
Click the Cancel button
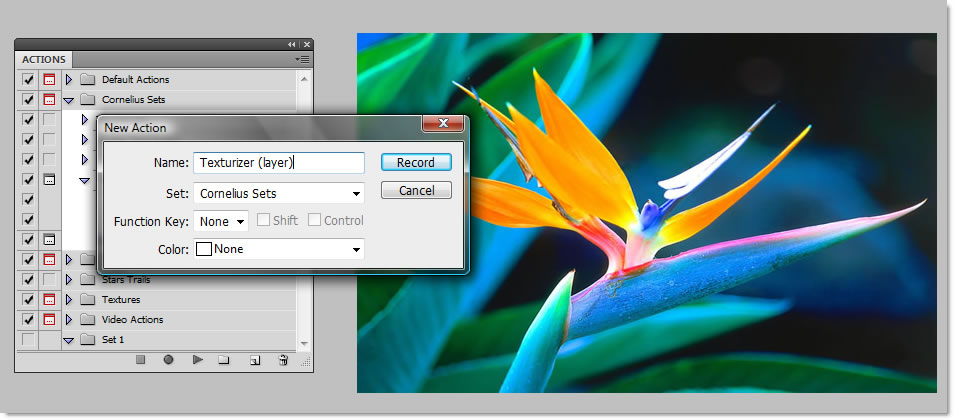pos(416,191)
